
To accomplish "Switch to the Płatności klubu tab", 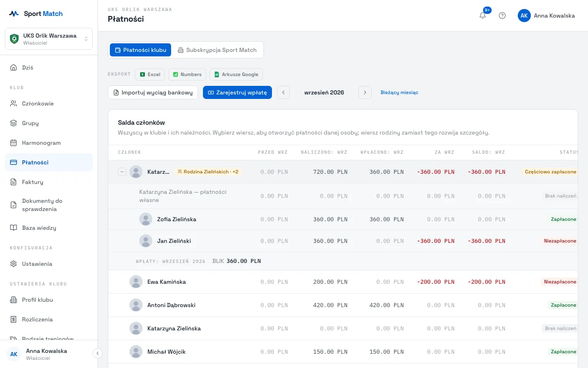I will [140, 50].
